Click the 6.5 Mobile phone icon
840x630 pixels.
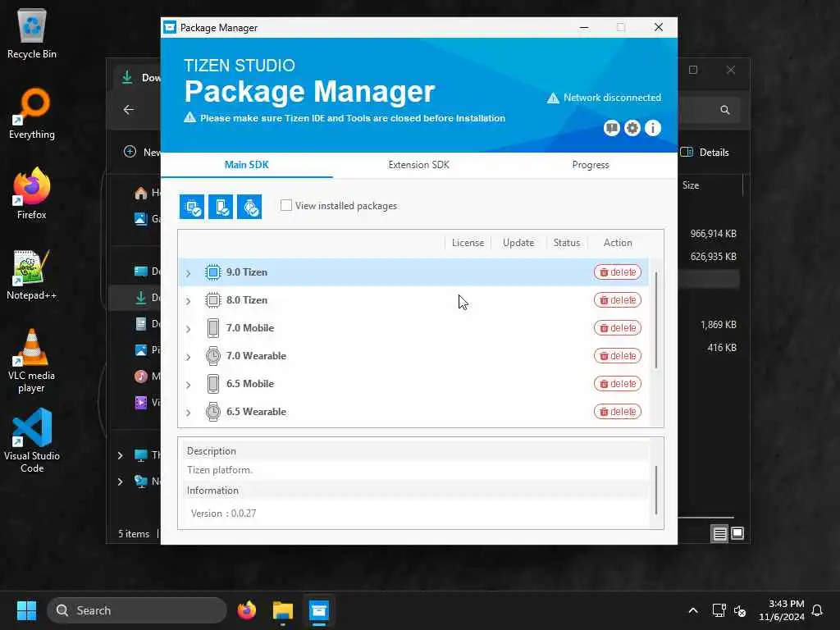point(213,384)
